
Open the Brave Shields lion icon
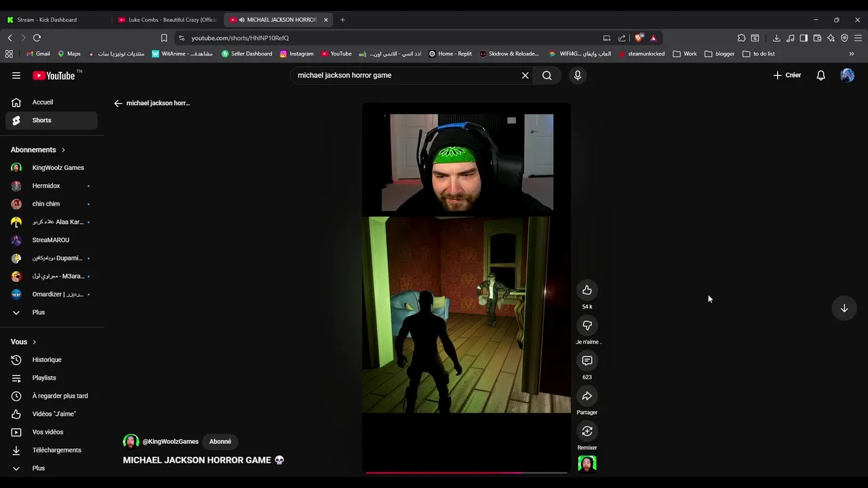(x=639, y=38)
